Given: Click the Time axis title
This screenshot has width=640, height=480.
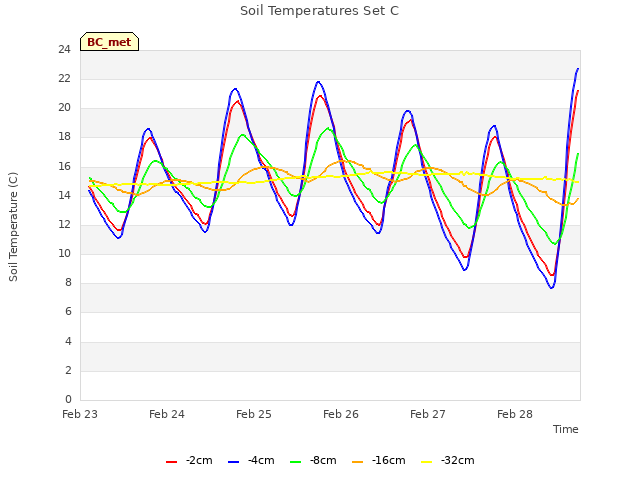Looking at the screenshot, I should tap(566, 429).
